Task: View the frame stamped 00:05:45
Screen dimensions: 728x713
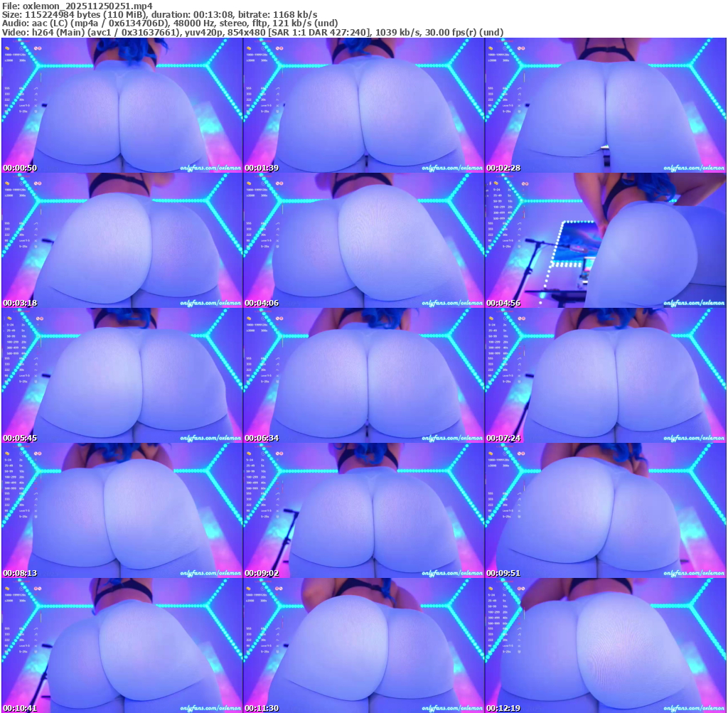Action: tap(122, 375)
